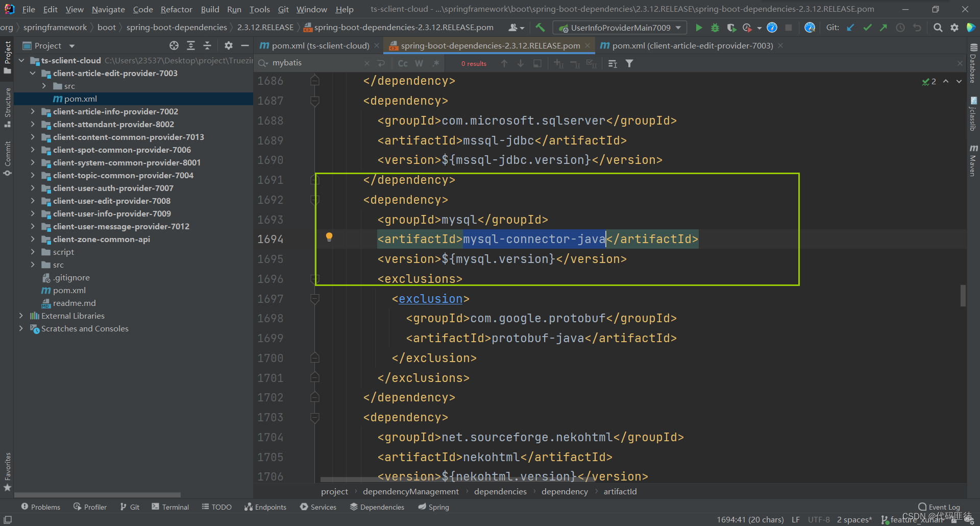
Task: Open Search Everywhere magnifier icon
Action: point(938,28)
